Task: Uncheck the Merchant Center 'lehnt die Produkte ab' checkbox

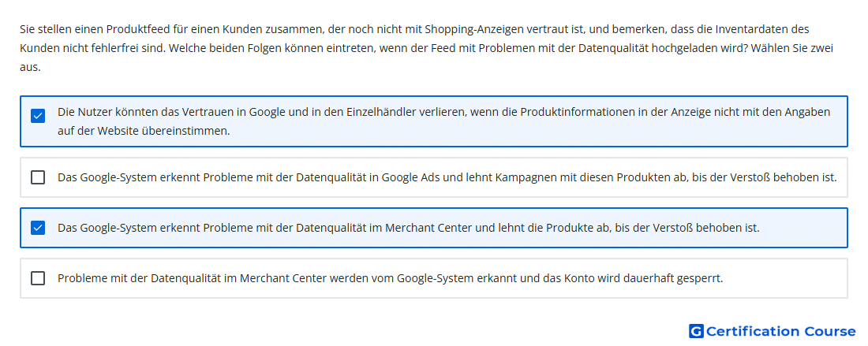Action: pyautogui.click(x=38, y=228)
